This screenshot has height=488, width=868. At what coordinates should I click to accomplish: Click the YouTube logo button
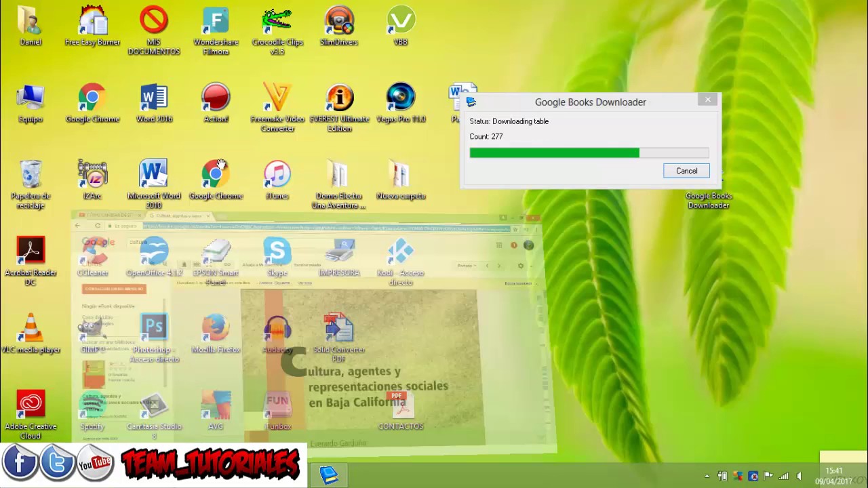click(x=95, y=463)
